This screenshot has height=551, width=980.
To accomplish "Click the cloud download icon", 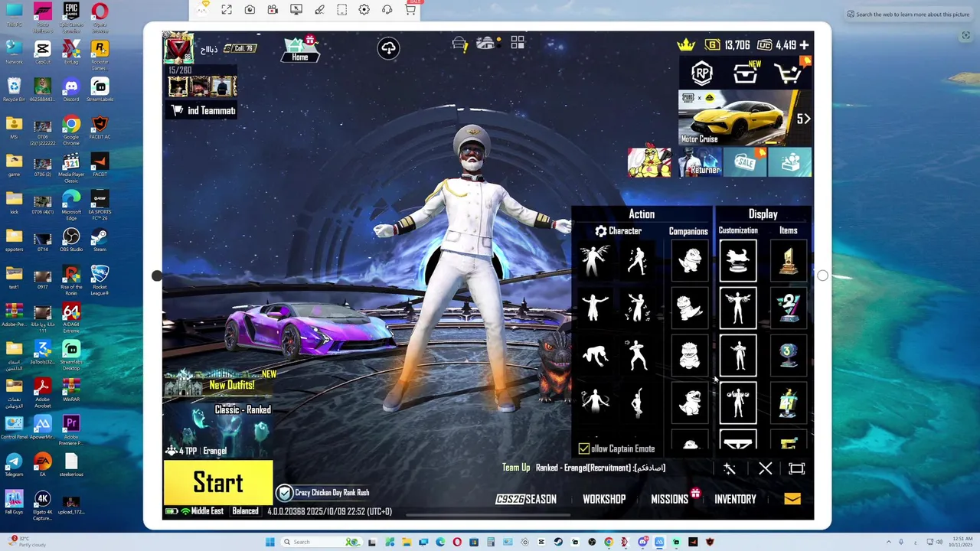I will click(x=388, y=48).
